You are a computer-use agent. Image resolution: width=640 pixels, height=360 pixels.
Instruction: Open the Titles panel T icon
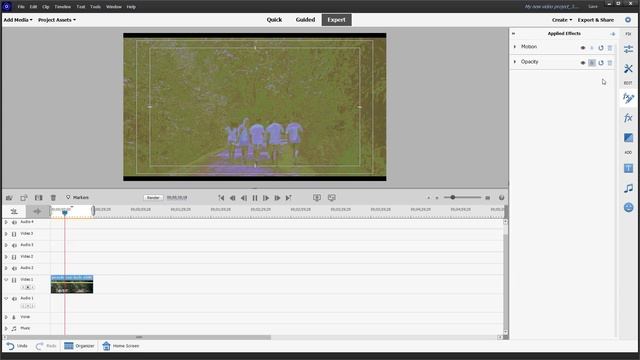click(x=628, y=168)
